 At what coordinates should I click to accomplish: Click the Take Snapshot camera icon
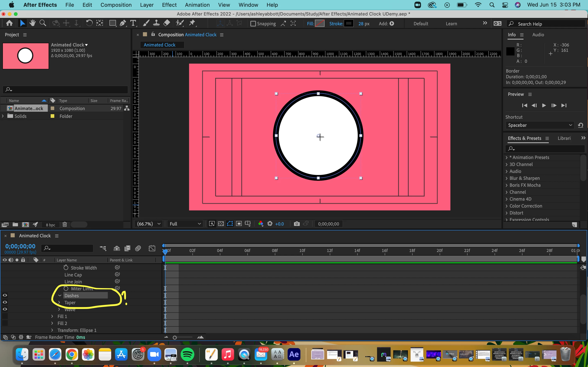point(297,224)
